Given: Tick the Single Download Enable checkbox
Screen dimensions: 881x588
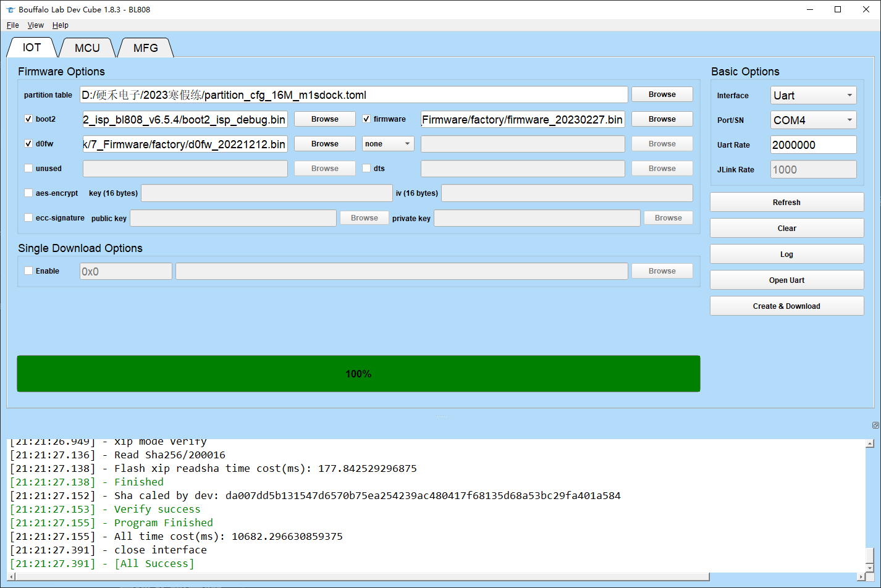Looking at the screenshot, I should (x=28, y=271).
